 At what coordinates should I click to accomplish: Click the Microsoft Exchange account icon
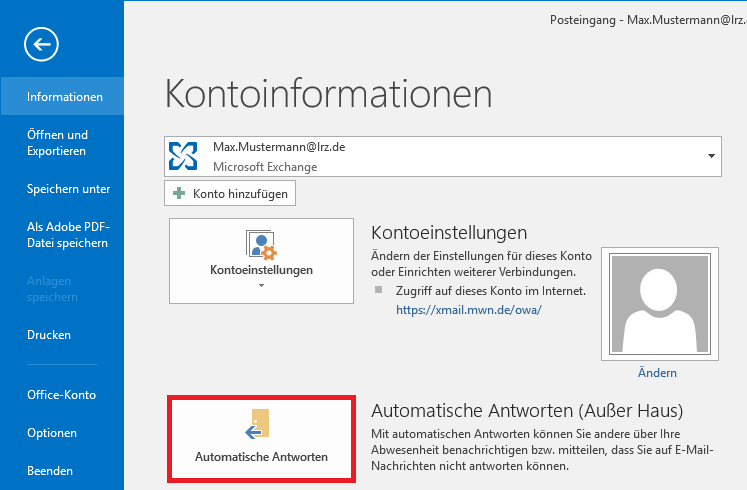coord(183,156)
